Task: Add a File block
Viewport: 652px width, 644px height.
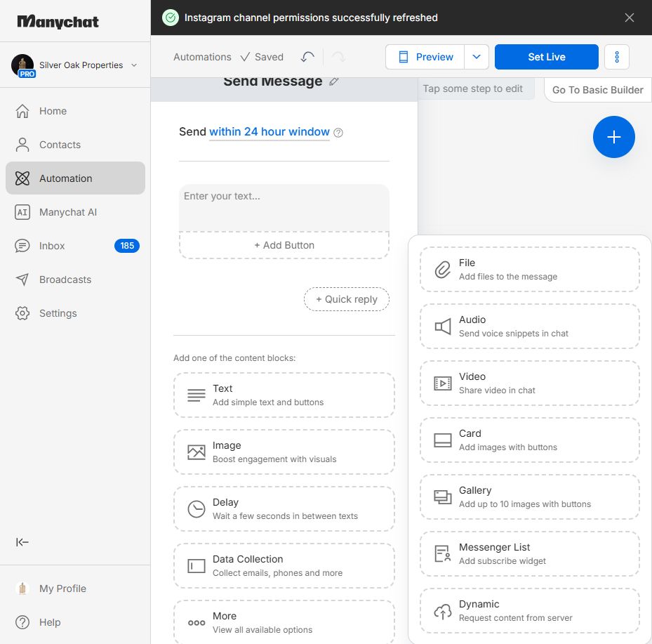Action: pos(530,269)
